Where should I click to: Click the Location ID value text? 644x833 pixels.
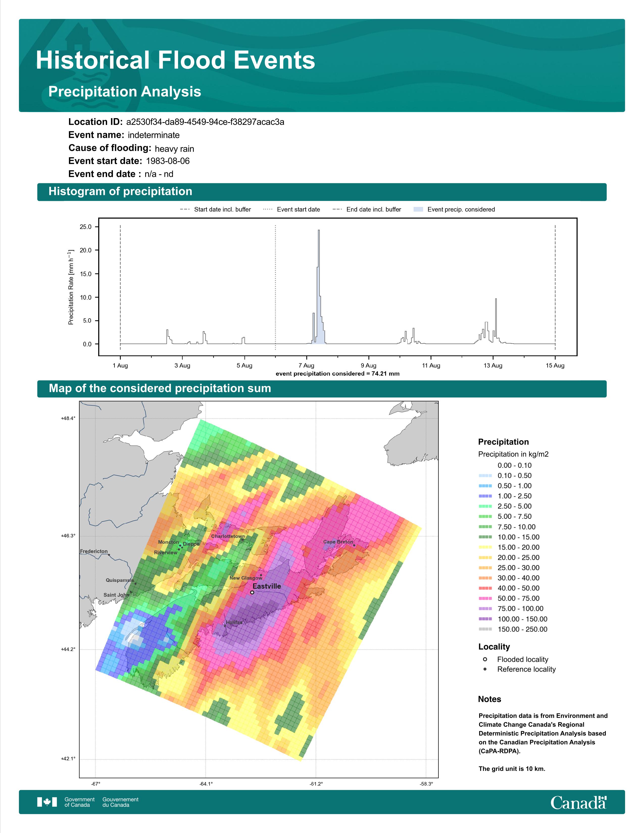click(205, 122)
